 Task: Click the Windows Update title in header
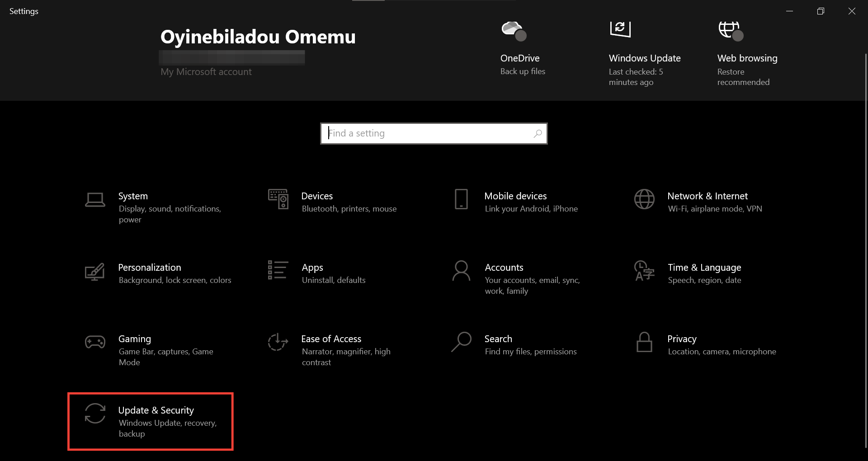[645, 58]
